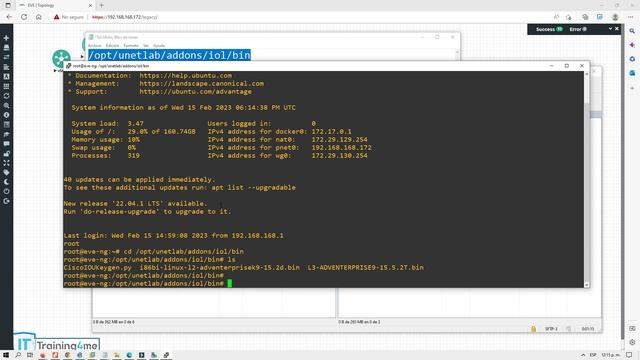Open the Networks icon in EVE sidebar
Image resolution: width=640 pixels, height=360 pixels.
[x=6, y=57]
